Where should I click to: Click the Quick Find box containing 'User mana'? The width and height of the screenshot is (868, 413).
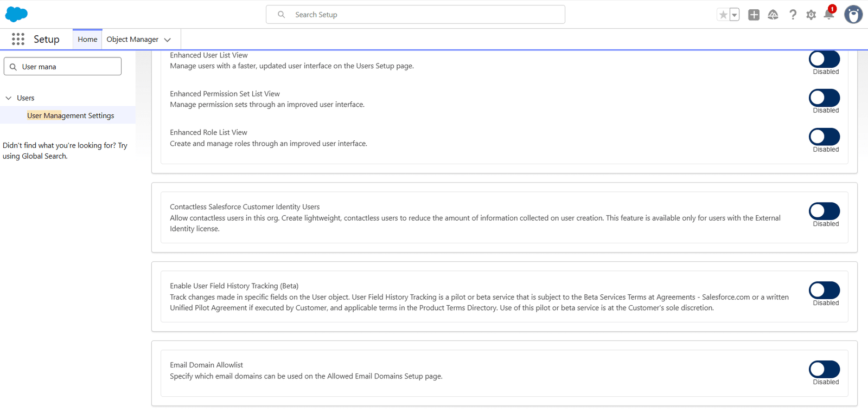click(x=62, y=67)
